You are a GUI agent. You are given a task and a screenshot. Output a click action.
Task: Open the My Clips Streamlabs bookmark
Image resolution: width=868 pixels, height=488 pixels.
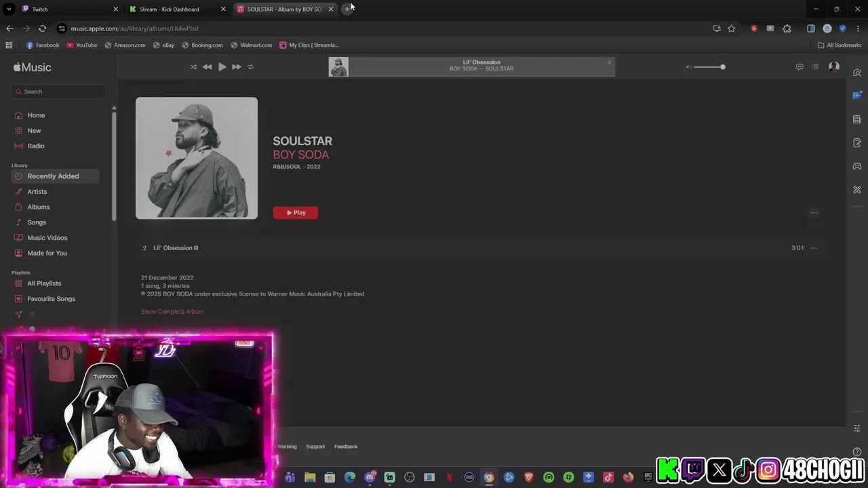click(x=309, y=45)
